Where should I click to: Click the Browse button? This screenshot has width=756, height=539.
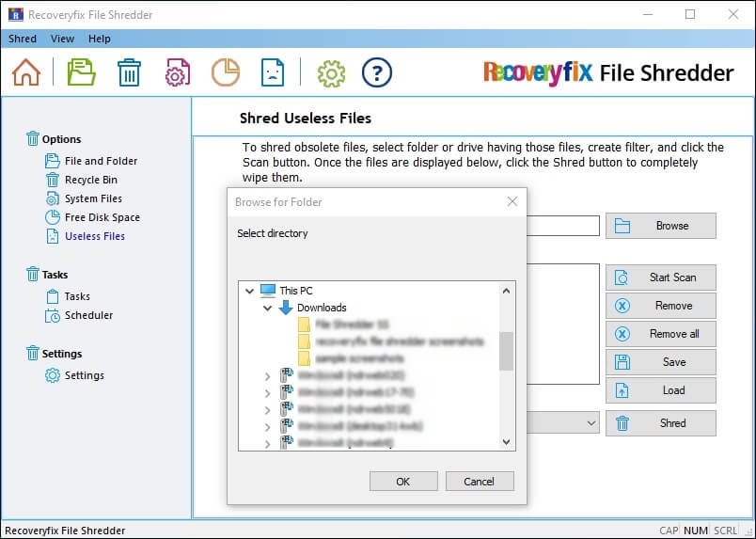click(661, 226)
